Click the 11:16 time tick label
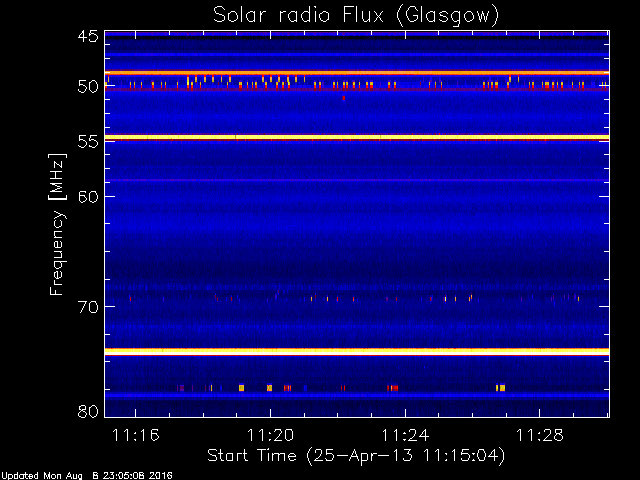The image size is (640, 480). [136, 435]
